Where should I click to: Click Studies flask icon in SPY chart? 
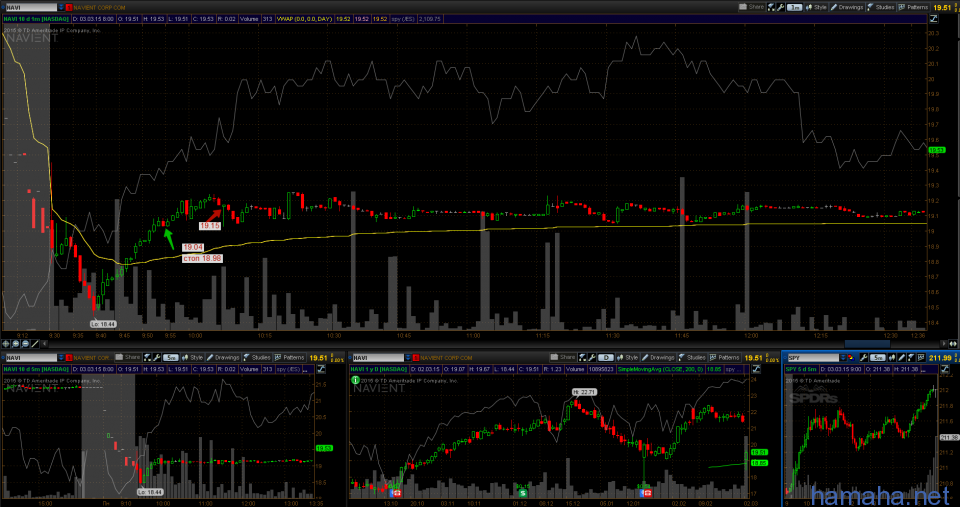pyautogui.click(x=911, y=357)
